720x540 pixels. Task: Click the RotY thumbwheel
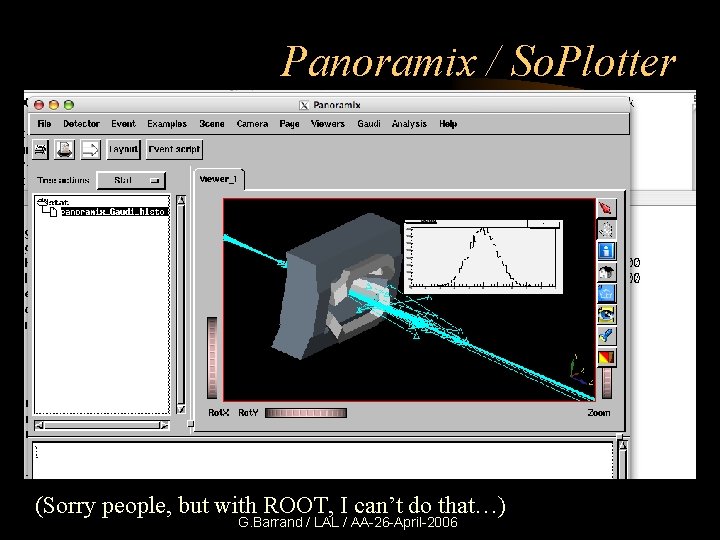pos(306,413)
